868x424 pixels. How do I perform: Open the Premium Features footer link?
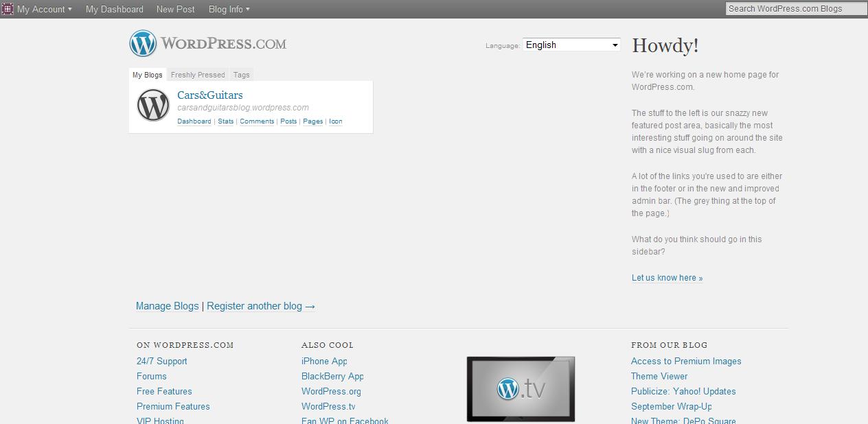173,406
